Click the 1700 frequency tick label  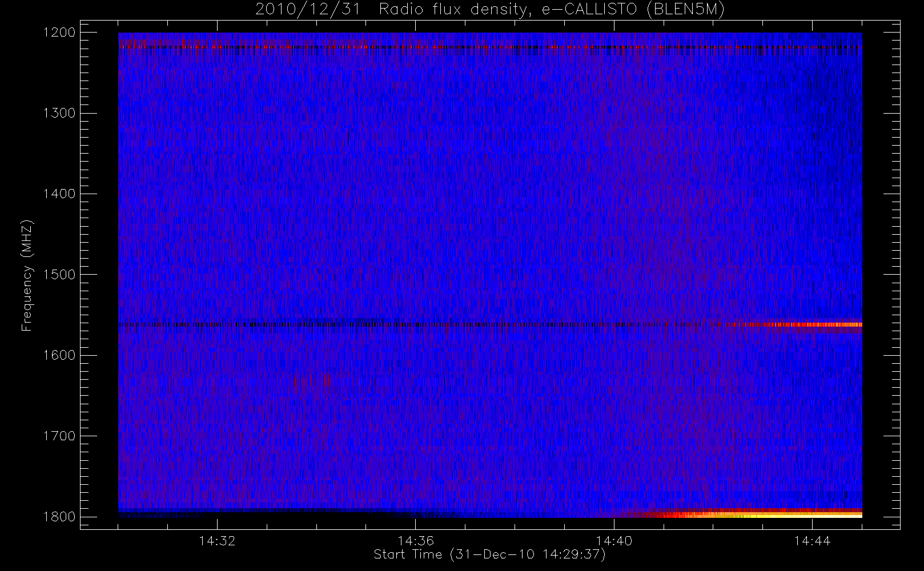60,436
